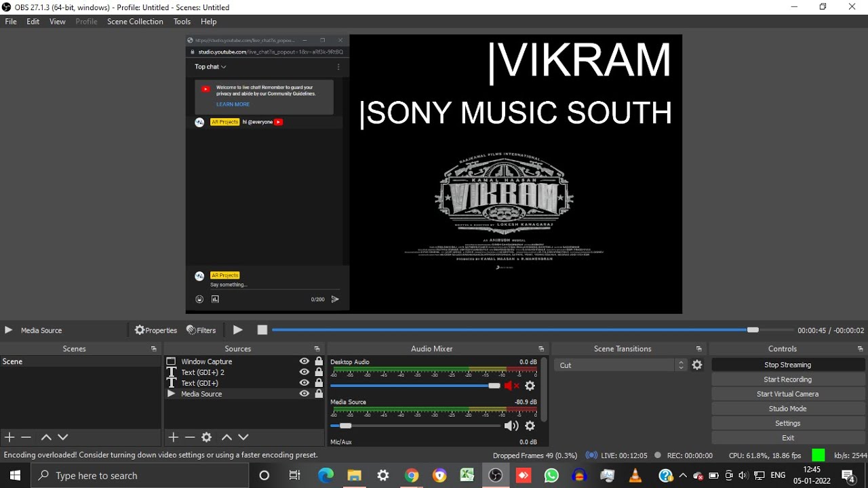868x488 pixels.
Task: Pop out the Scene Transitions dock panel
Action: tap(698, 349)
